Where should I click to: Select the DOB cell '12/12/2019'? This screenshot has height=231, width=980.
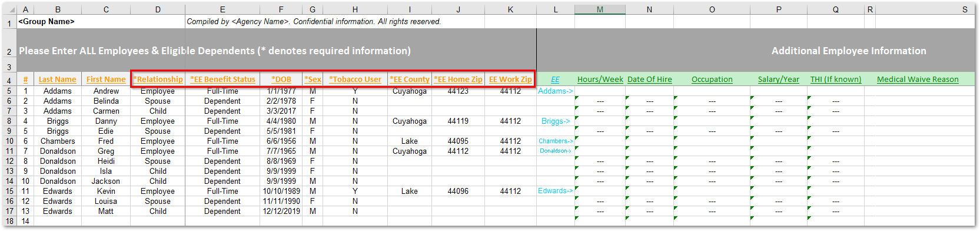point(281,211)
